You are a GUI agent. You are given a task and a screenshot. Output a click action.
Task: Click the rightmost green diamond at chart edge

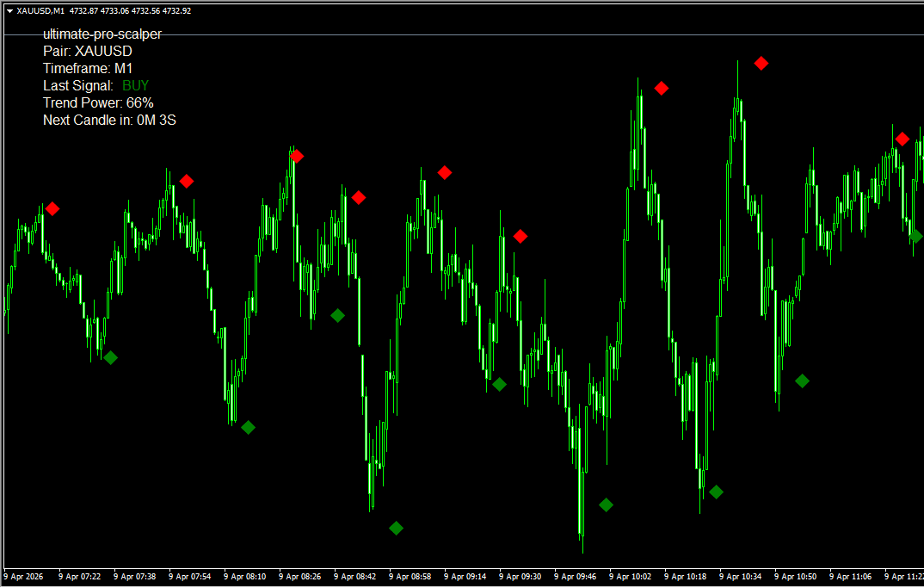(x=916, y=236)
